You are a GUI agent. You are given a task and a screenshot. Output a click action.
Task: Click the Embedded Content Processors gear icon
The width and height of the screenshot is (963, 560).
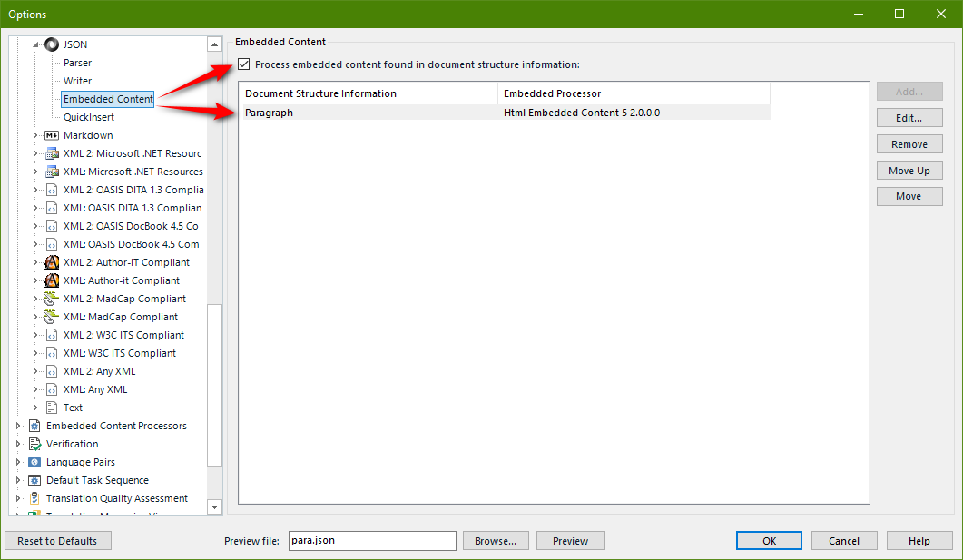(x=35, y=427)
